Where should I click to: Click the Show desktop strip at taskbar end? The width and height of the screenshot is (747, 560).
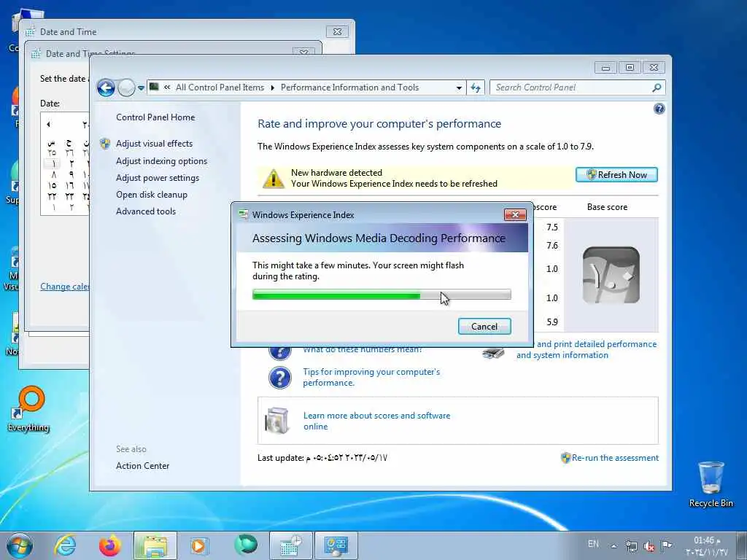[742, 545]
